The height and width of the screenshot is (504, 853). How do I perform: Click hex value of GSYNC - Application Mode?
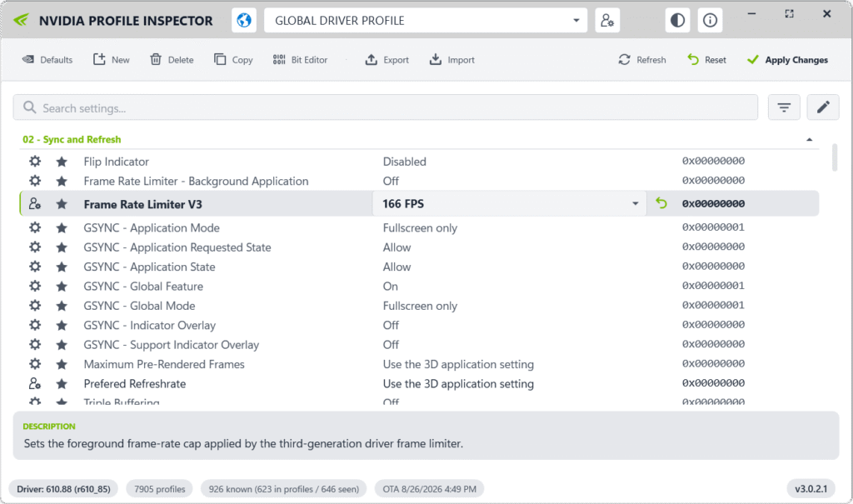(713, 227)
